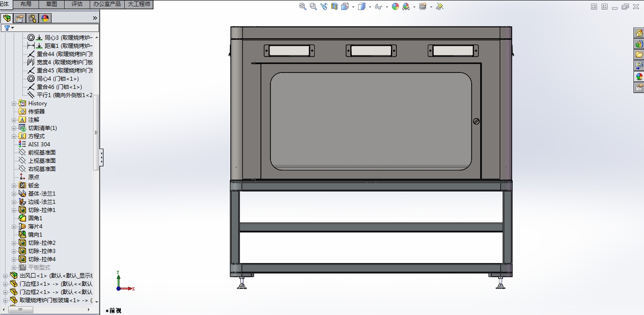This screenshot has height=315, width=644.
Task: Switch to the 布局 tab
Action: [26, 4]
